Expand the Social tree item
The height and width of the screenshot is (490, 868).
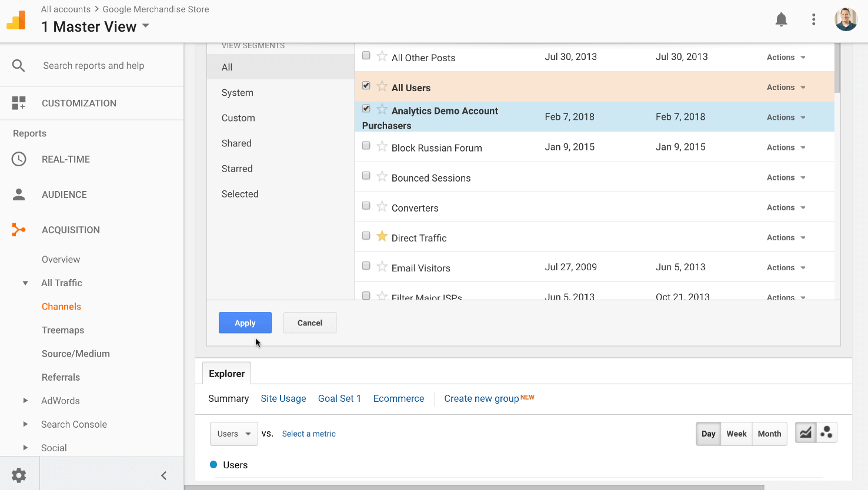pyautogui.click(x=25, y=448)
